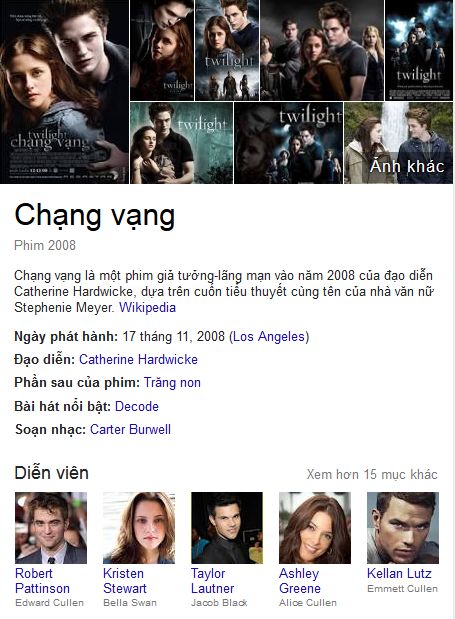Click Kellan Lutz's photo thumbnail
Screen dimensions: 455x619
pyautogui.click(x=403, y=528)
